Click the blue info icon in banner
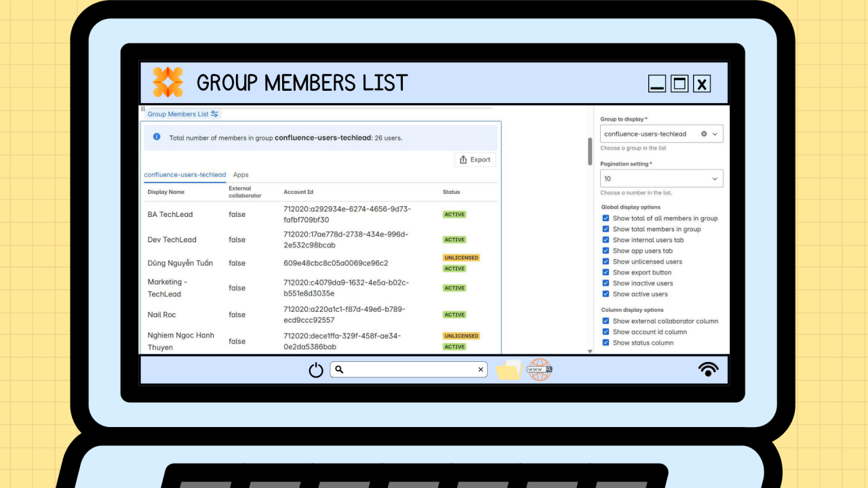This screenshot has height=488, width=868. tap(157, 137)
